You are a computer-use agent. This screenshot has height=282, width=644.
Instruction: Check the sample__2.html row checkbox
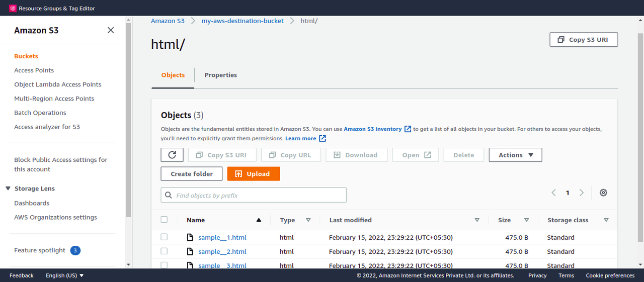pos(164,251)
